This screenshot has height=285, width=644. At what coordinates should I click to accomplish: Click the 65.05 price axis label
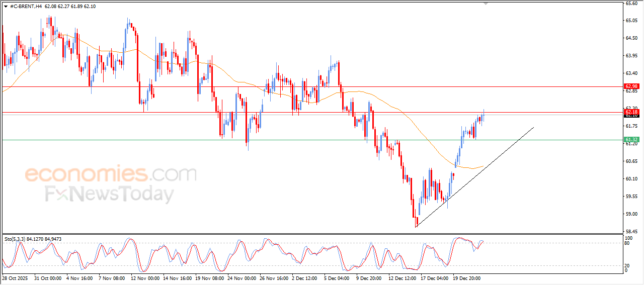pyautogui.click(x=631, y=21)
